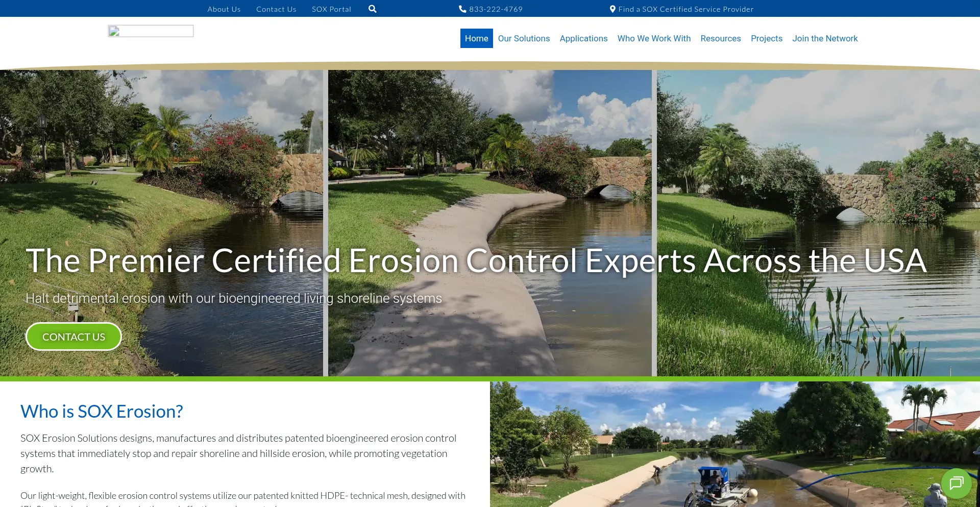Find a SOX Certified Service Provider

pos(685,9)
